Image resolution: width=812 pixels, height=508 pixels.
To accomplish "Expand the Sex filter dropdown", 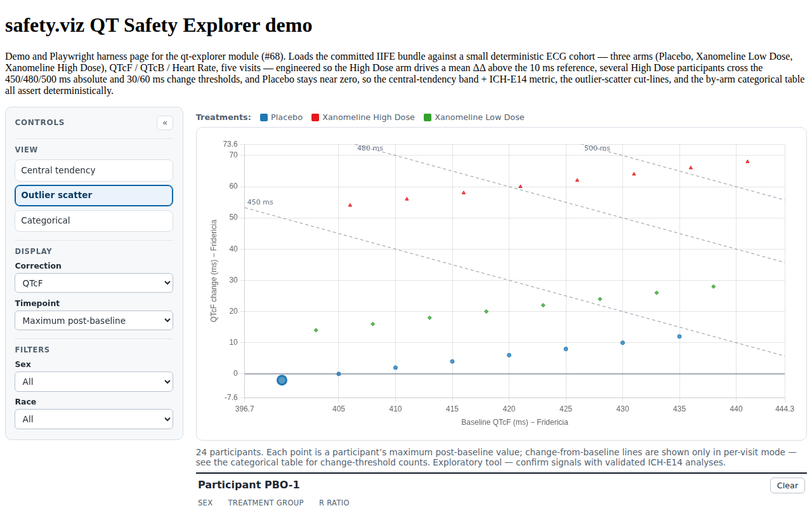I will (x=94, y=382).
